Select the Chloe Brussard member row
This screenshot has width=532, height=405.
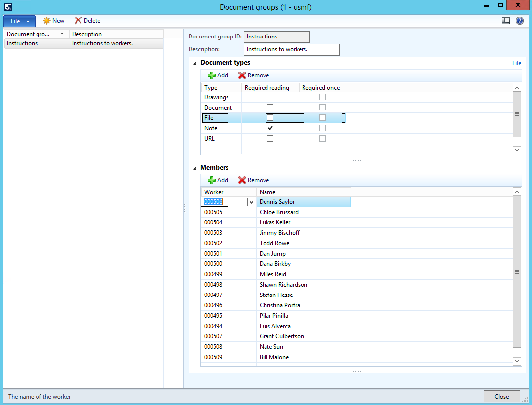click(x=279, y=212)
